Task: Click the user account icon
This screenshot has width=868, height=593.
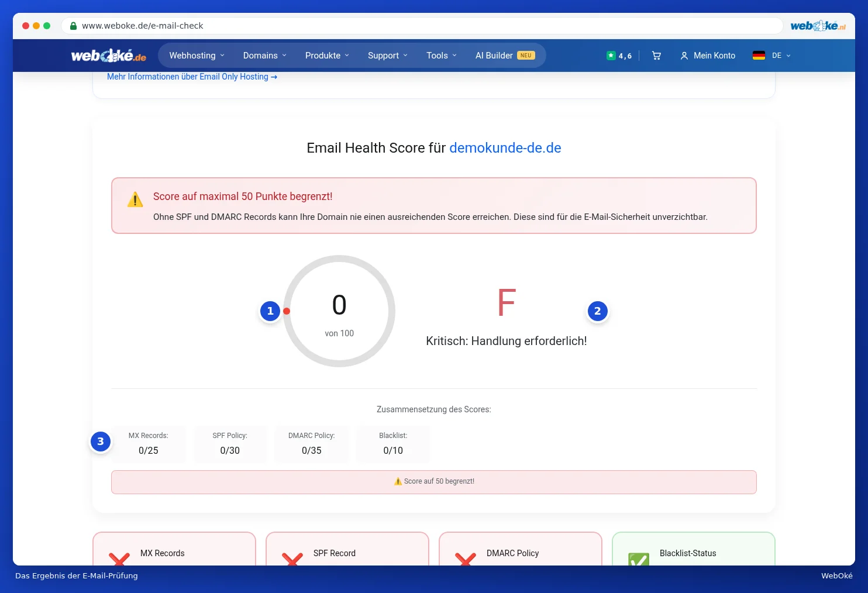Action: coord(684,56)
